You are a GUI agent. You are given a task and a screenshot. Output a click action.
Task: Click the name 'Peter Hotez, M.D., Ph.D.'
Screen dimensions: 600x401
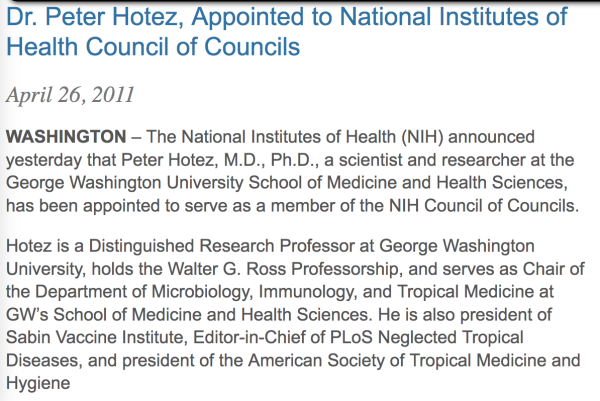coord(220,160)
